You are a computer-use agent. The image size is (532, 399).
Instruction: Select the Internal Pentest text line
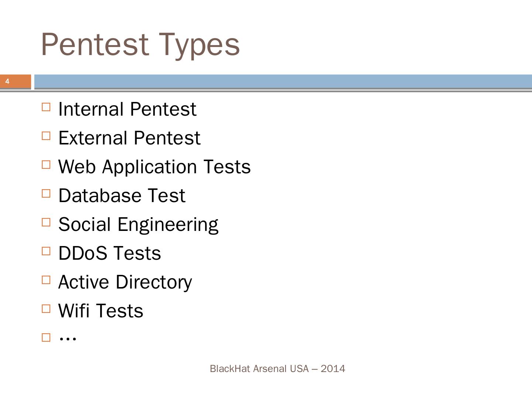127,109
